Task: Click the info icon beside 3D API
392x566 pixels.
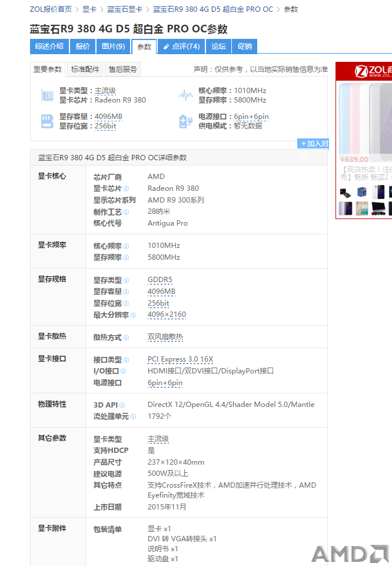Action: 122,405
